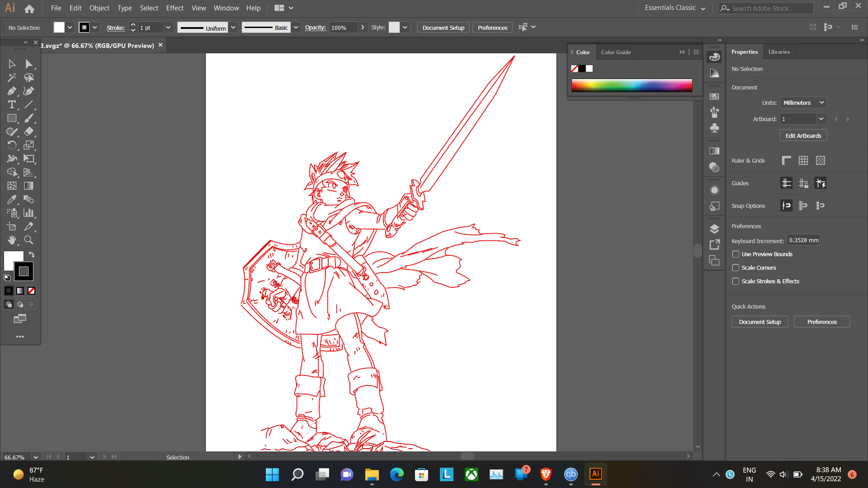868x488 pixels.
Task: Open the Units Millimeters dropdown
Action: [803, 103]
